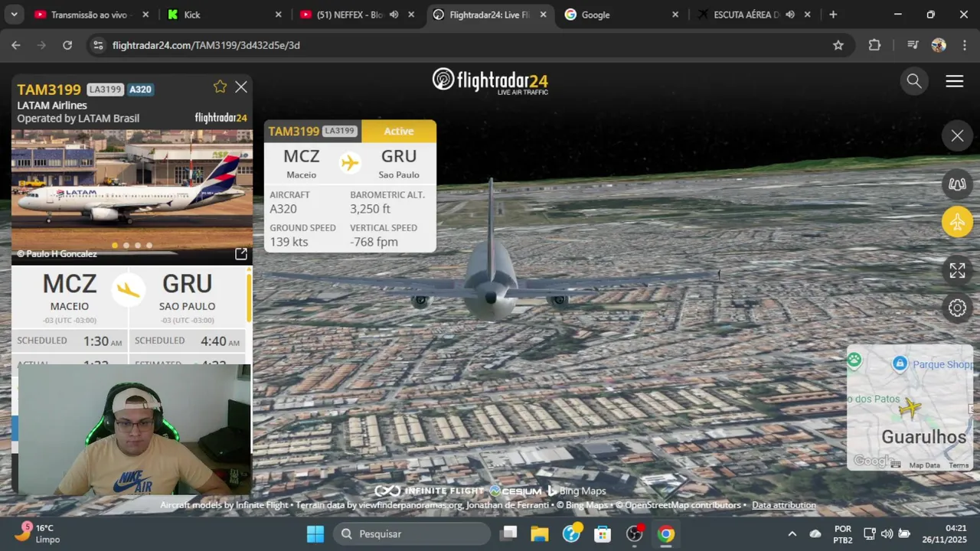Open the Flightradar24 hamburger menu
980x551 pixels.
[955, 81]
